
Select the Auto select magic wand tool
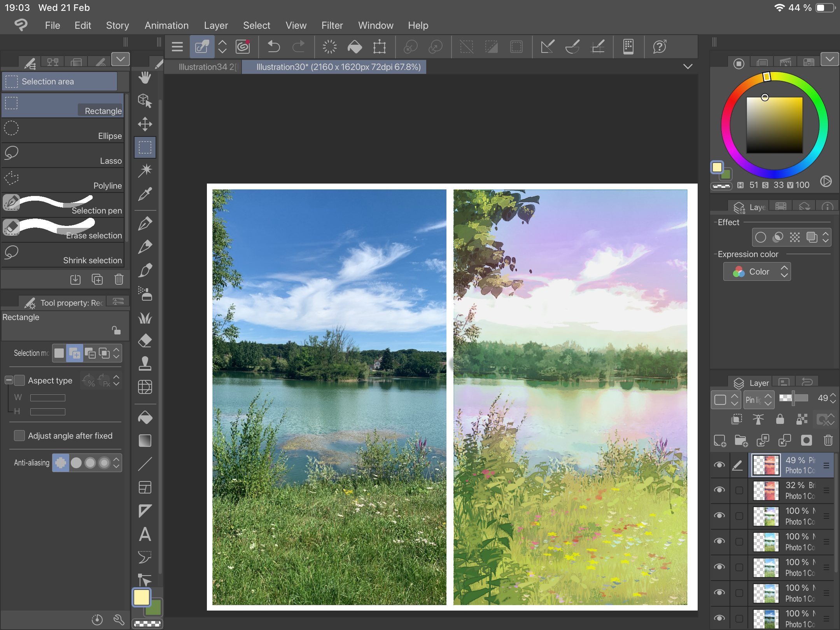145,170
